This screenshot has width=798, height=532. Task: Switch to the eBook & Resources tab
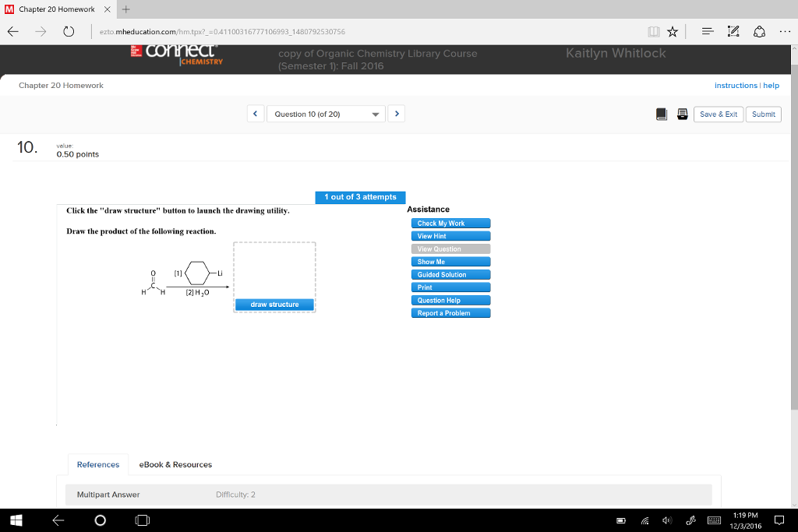click(175, 464)
